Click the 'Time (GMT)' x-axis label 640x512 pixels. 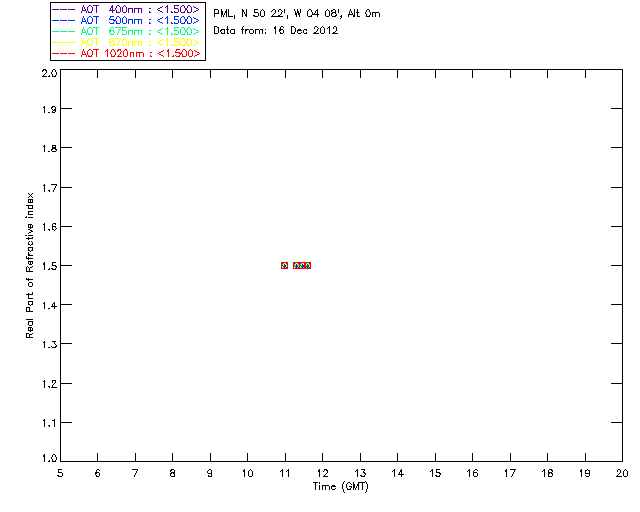pos(340,487)
